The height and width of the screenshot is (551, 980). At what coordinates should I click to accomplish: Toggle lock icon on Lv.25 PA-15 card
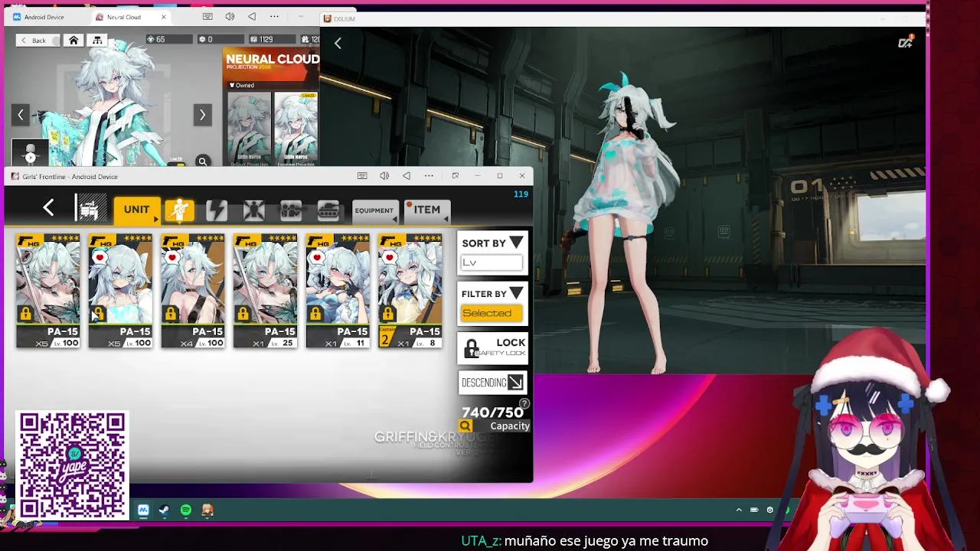click(243, 314)
